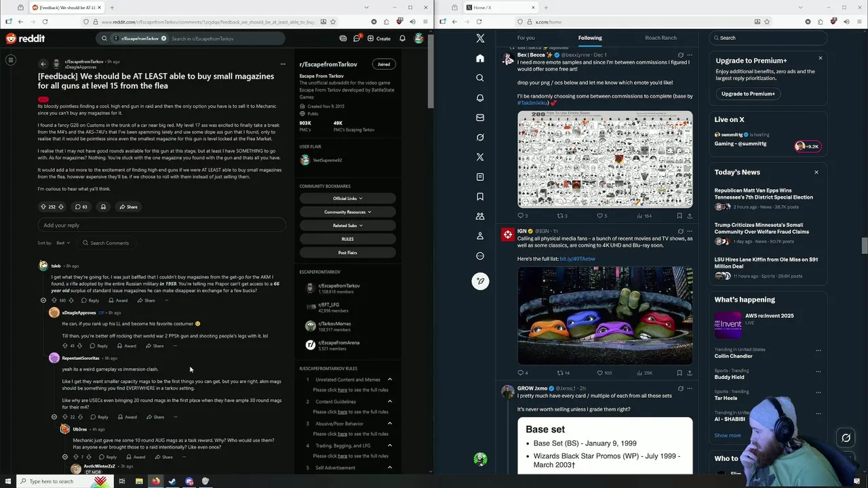This screenshot has height=488, width=868.
Task: Collapse rule 2 Content Guidelines
Action: click(x=389, y=402)
